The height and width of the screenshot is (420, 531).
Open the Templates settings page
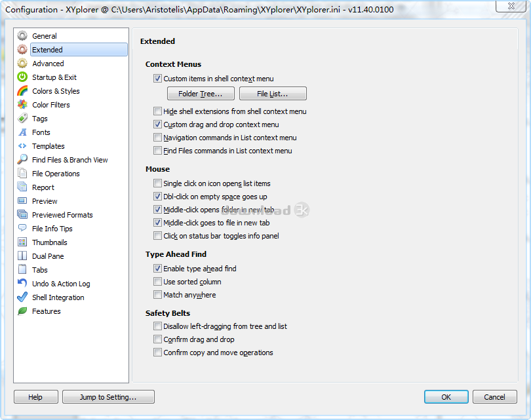point(48,146)
